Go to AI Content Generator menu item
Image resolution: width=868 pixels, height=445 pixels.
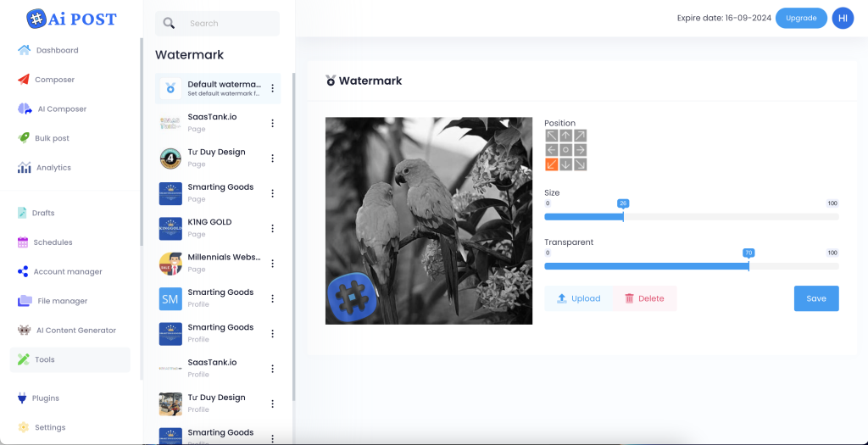tap(75, 331)
